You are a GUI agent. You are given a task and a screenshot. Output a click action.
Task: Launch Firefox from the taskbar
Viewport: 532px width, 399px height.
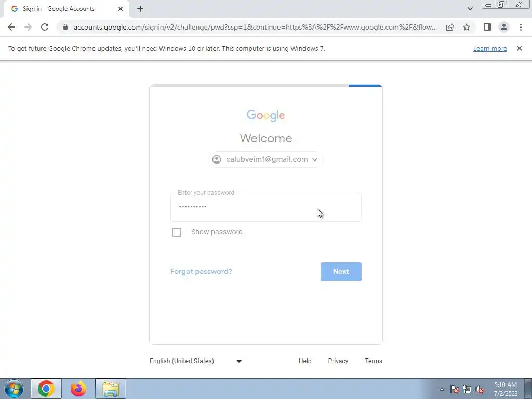[x=78, y=389]
